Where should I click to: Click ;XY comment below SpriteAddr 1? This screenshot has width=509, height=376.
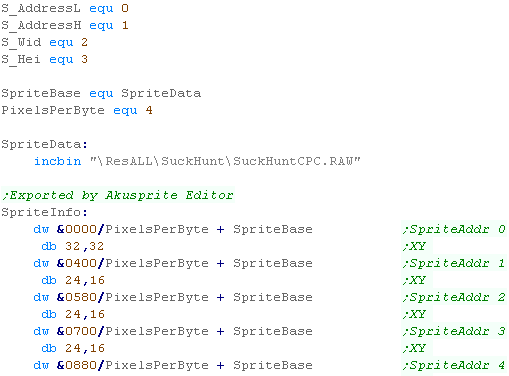tap(414, 280)
